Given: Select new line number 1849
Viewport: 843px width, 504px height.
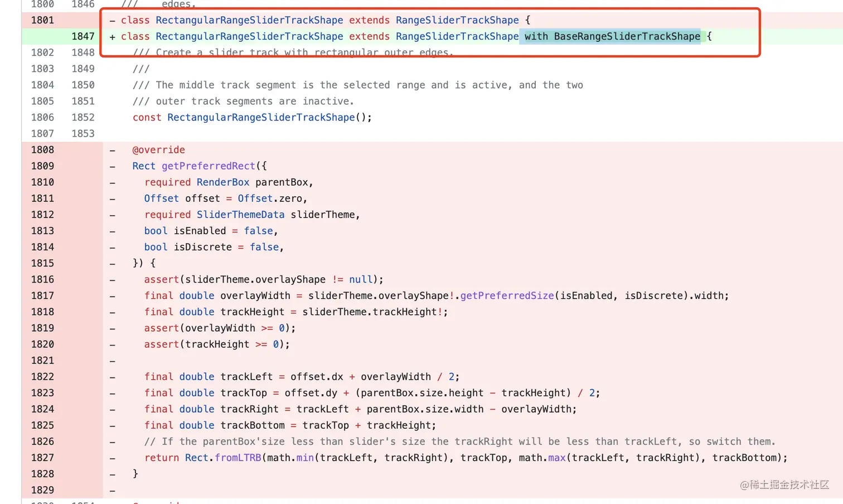Looking at the screenshot, I should pyautogui.click(x=83, y=69).
